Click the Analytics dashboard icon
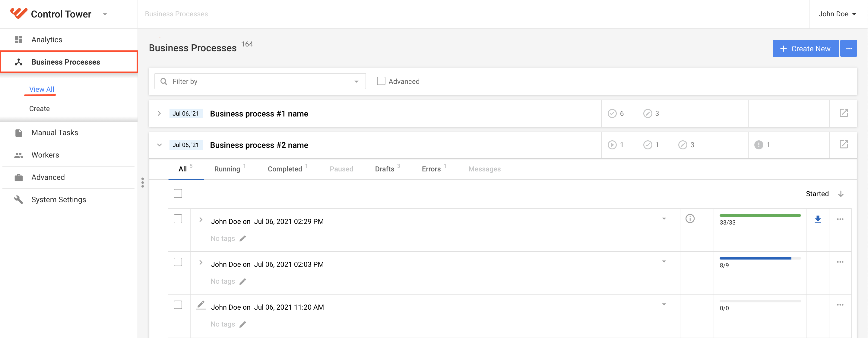Viewport: 868px width, 338px height. pos(18,40)
